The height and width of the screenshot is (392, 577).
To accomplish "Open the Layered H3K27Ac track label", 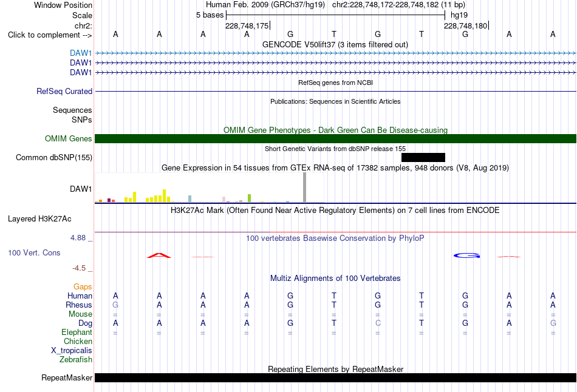I will tap(39, 219).
